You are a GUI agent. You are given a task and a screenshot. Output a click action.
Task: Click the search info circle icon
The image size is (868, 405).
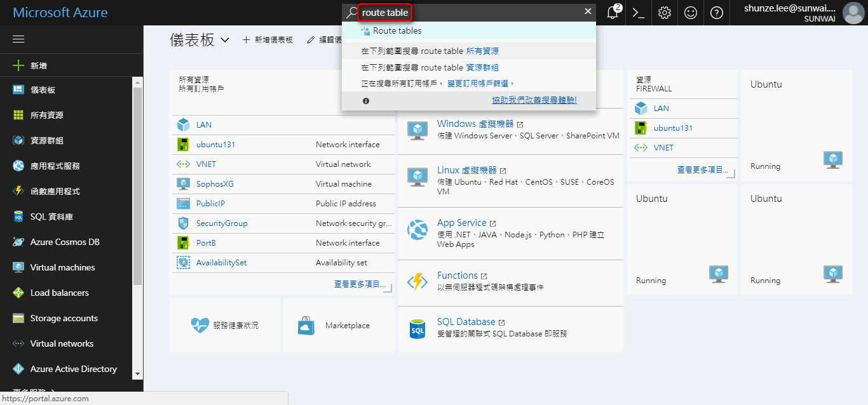(x=366, y=100)
